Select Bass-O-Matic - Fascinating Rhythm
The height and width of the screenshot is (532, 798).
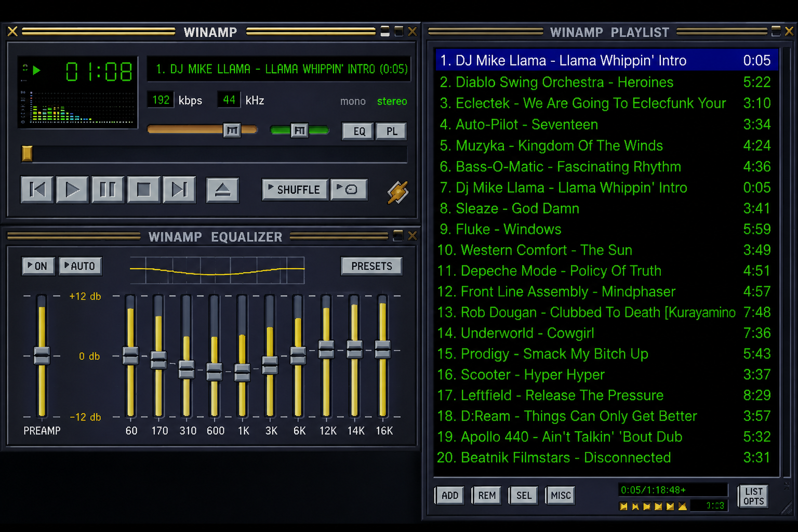606,167
